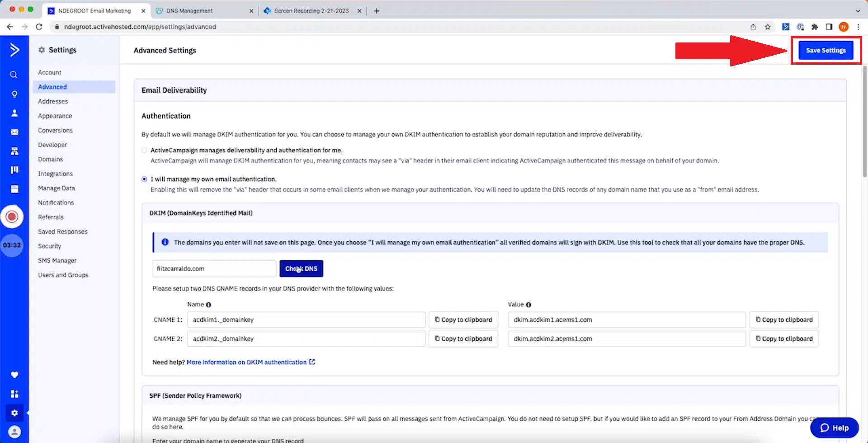
Task: Open the Automations icon in sidebar
Action: [14, 151]
